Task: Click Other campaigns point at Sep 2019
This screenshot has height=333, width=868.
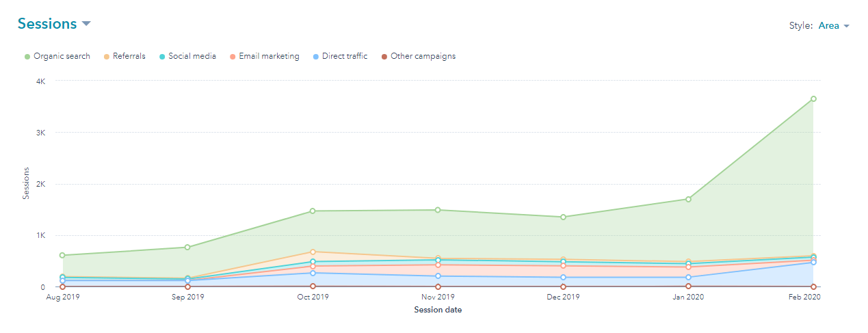Action: [x=187, y=287]
